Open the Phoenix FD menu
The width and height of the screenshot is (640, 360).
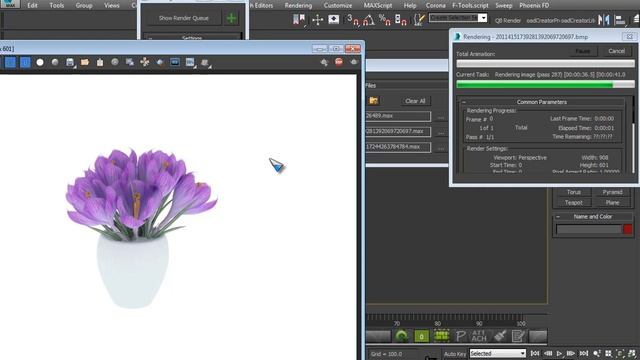point(534,5)
